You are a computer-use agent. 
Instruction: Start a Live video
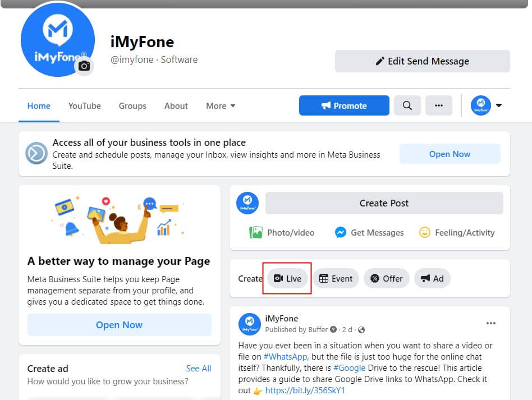(x=287, y=278)
